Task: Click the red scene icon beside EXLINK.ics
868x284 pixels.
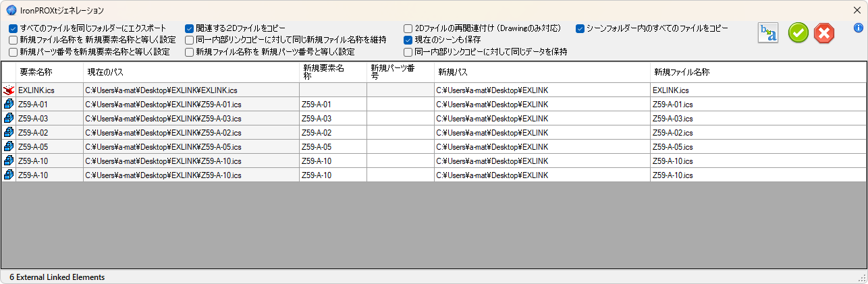Action: tap(9, 90)
